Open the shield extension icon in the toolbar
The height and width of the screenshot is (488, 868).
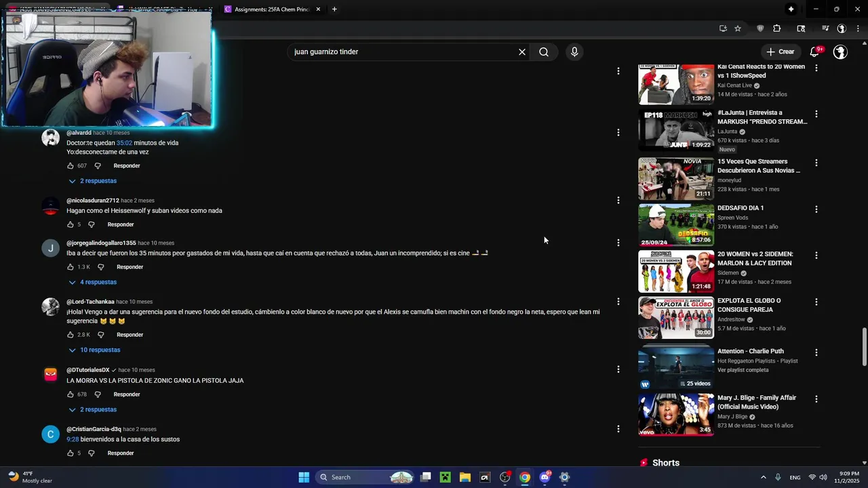[760, 28]
